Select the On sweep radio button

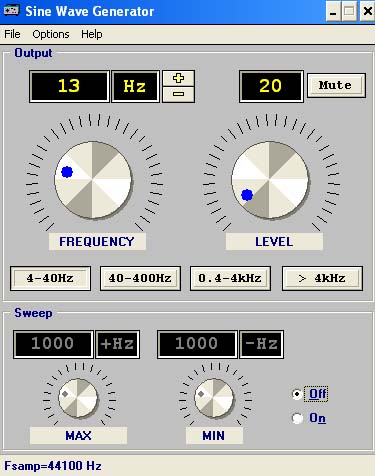[x=297, y=418]
